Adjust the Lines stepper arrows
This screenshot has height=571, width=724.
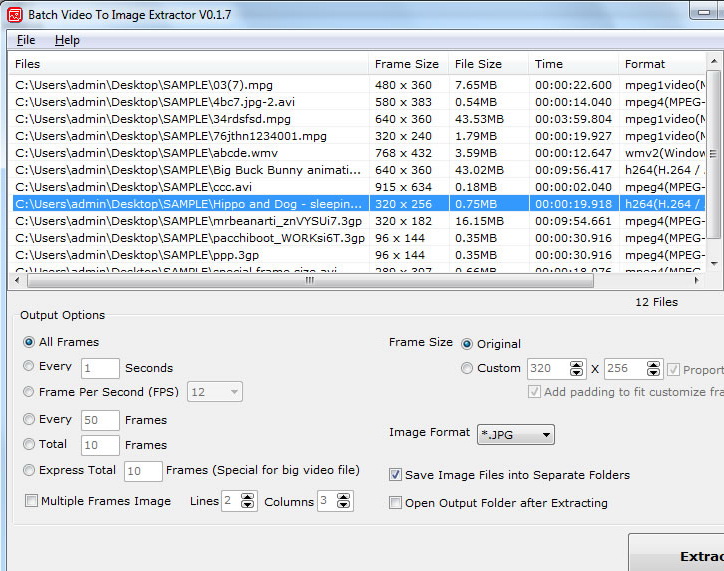(248, 501)
